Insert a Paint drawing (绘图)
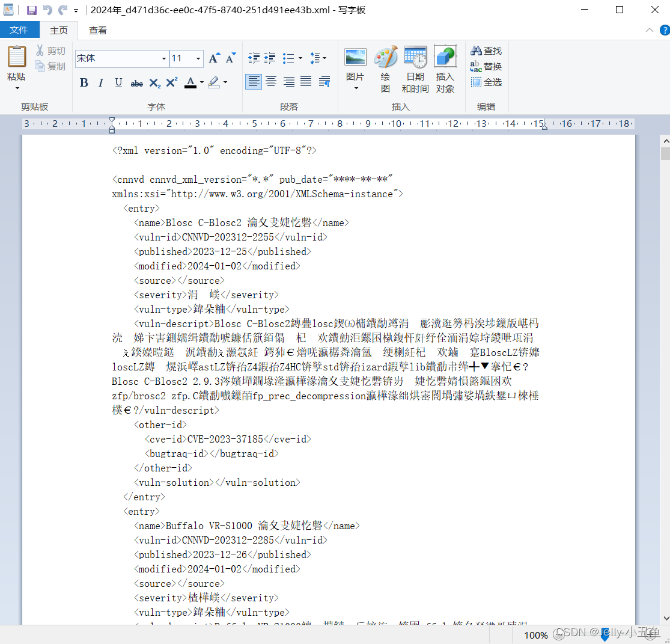The width and height of the screenshot is (670, 644). click(x=385, y=69)
